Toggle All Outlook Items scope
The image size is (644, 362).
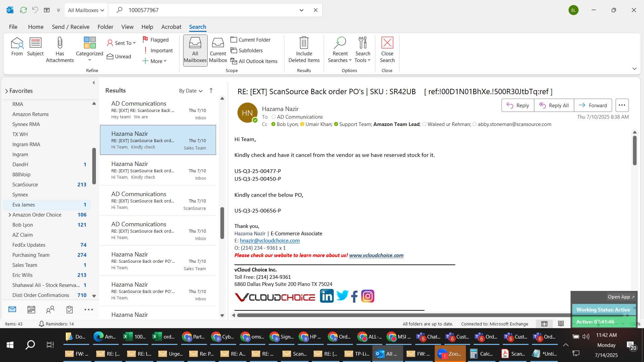click(254, 61)
